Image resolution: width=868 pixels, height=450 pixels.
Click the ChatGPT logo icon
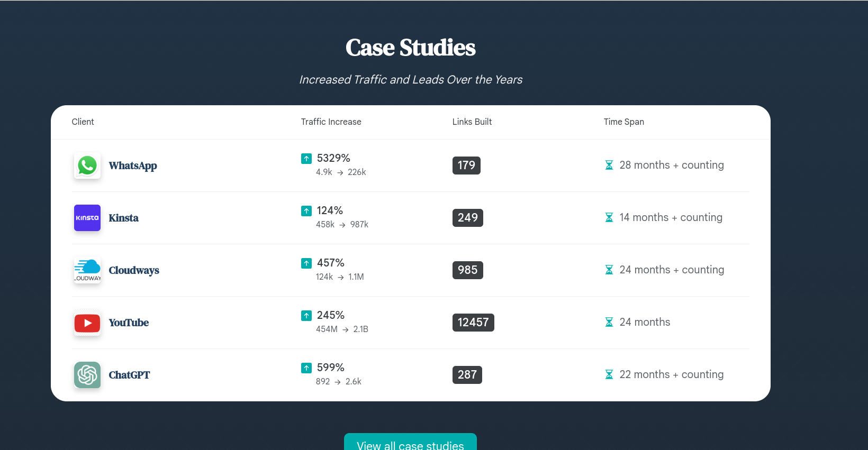click(87, 375)
